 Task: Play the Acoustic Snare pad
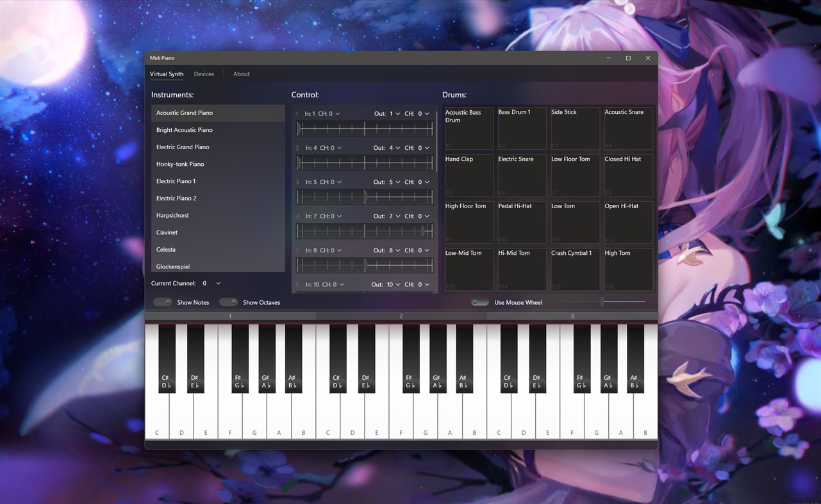(x=628, y=128)
